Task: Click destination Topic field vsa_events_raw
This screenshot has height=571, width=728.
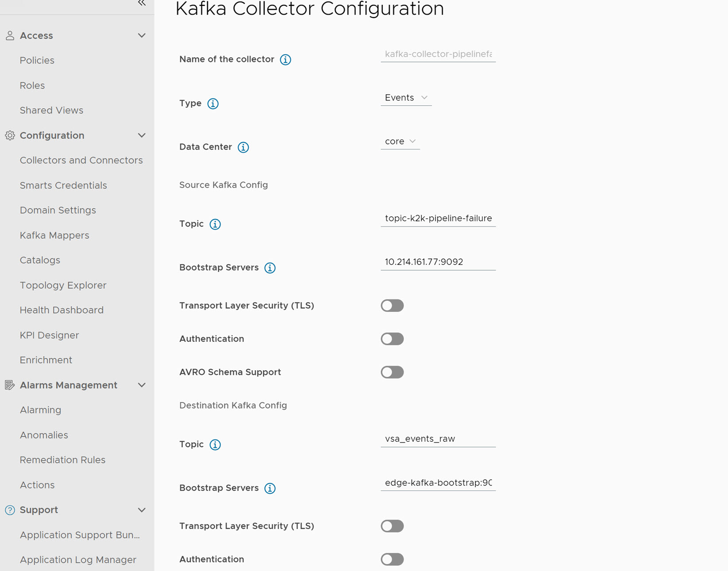Action: [x=438, y=439]
